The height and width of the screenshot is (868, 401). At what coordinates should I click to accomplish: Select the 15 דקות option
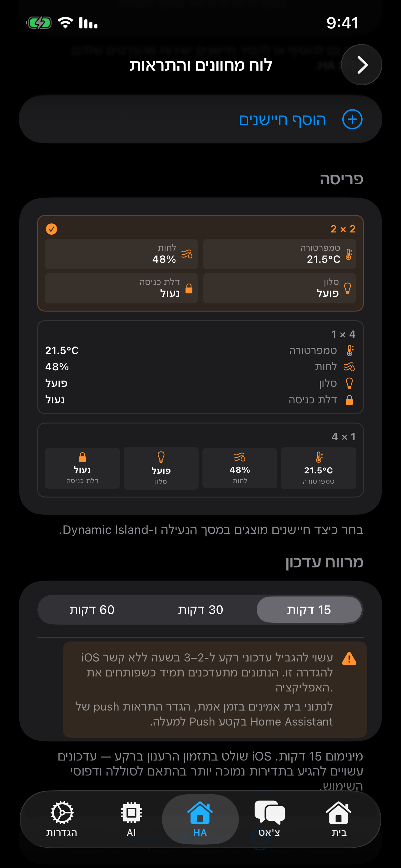coord(309,609)
